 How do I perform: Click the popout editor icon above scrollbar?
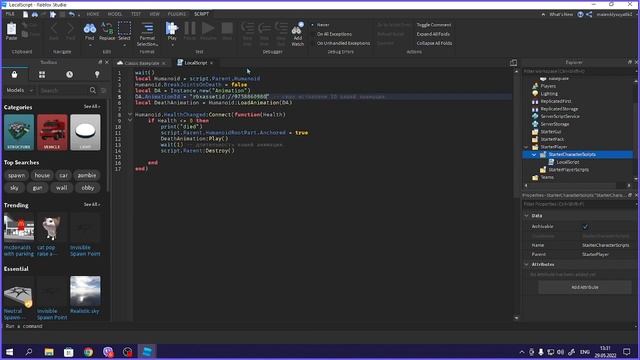pyautogui.click(x=513, y=62)
